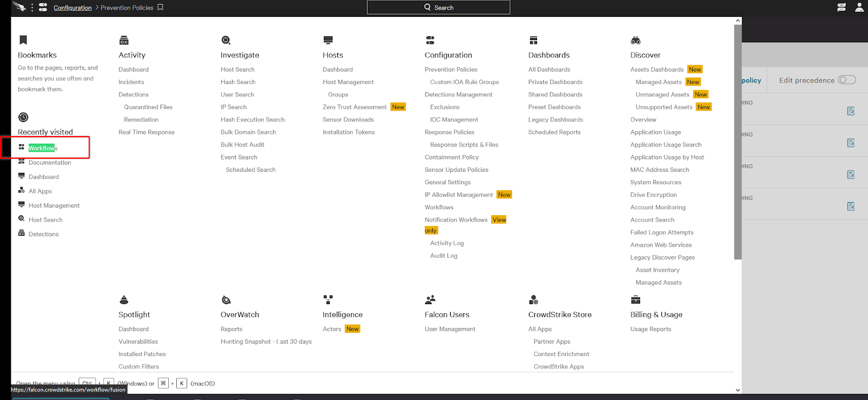Open Assets Dashboards under Discover
Screen dimensions: 868x400
657,69
